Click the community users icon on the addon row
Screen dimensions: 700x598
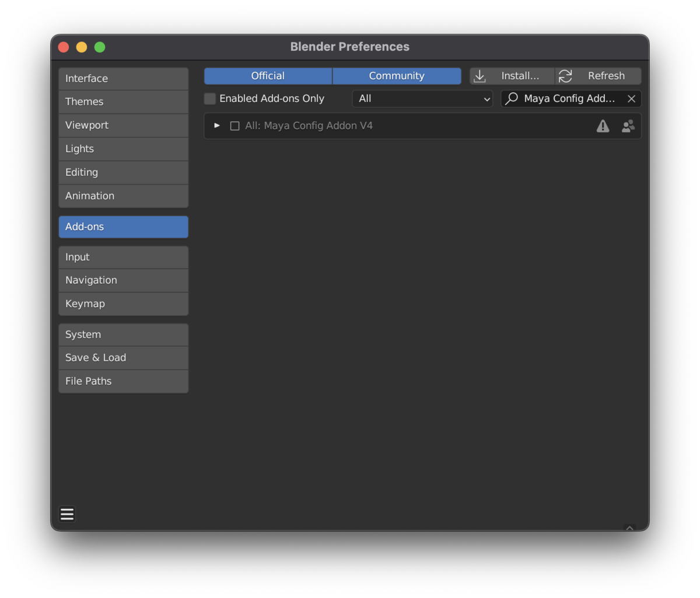628,126
